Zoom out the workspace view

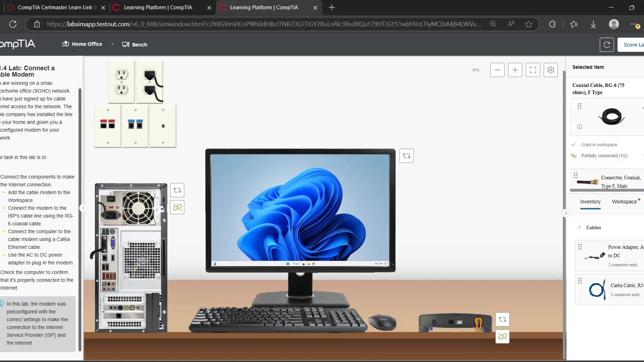[497, 70]
